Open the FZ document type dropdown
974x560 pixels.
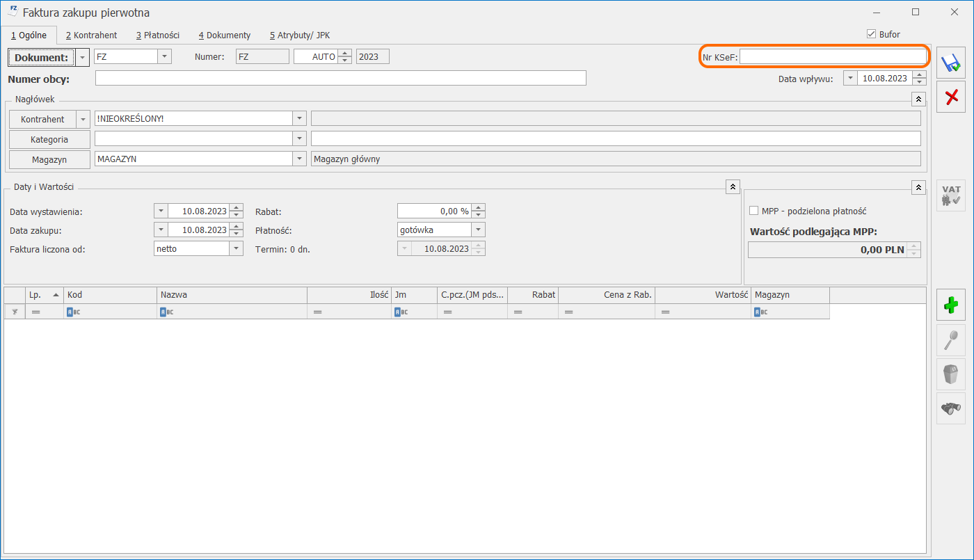[165, 56]
